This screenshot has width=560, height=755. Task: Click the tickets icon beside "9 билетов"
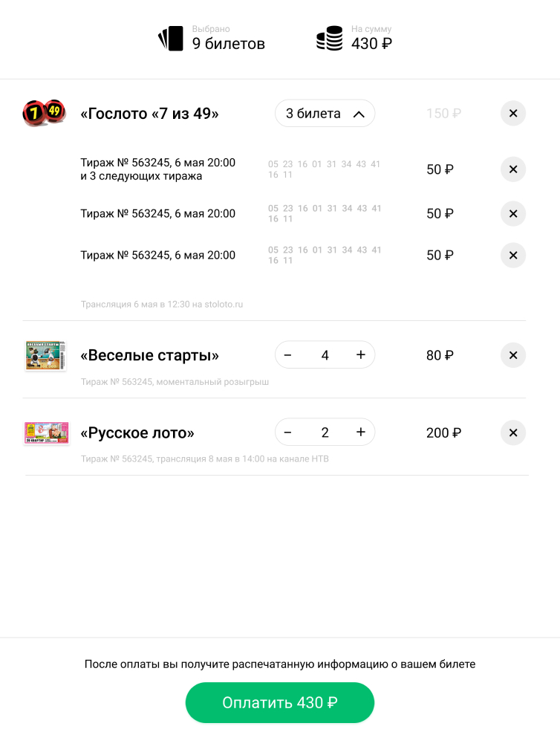pos(171,39)
